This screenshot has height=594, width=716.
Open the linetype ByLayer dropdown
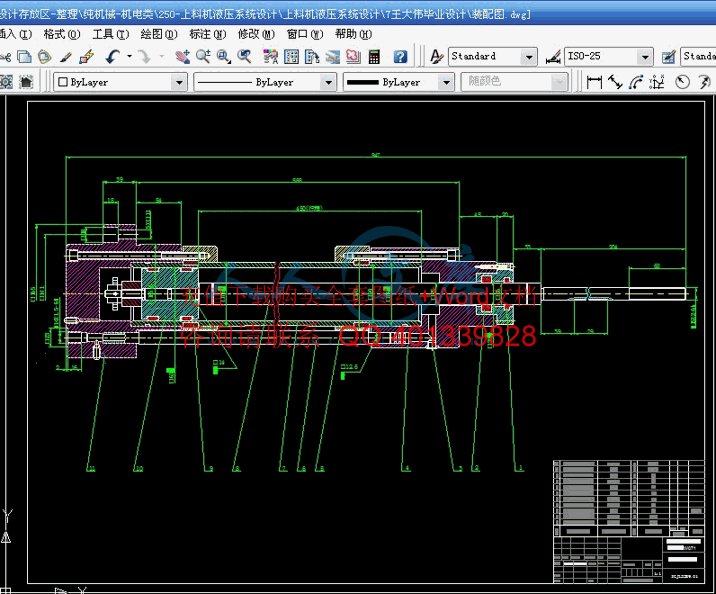click(328, 82)
